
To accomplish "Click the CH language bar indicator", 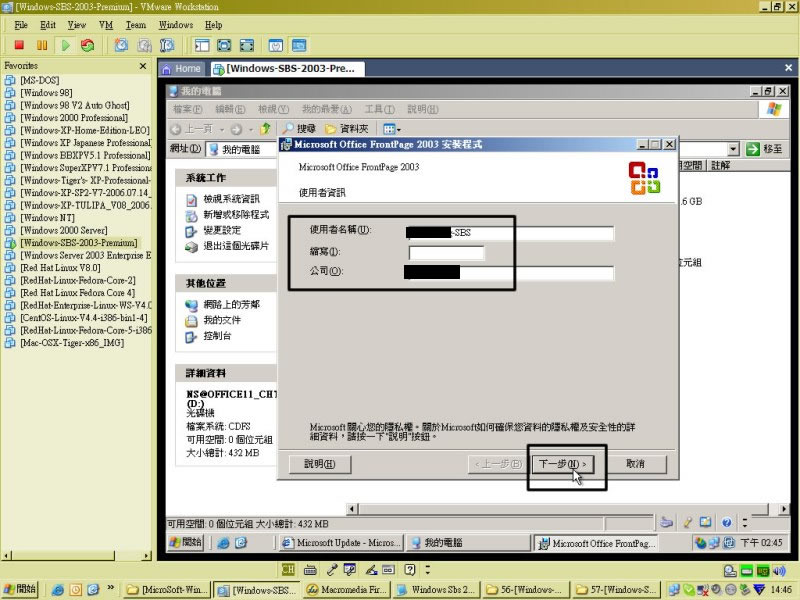I will coord(288,570).
